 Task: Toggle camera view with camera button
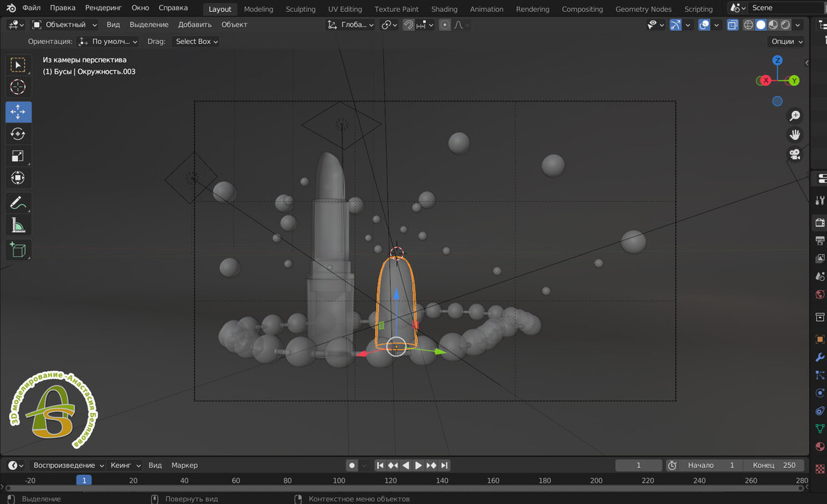click(x=795, y=154)
